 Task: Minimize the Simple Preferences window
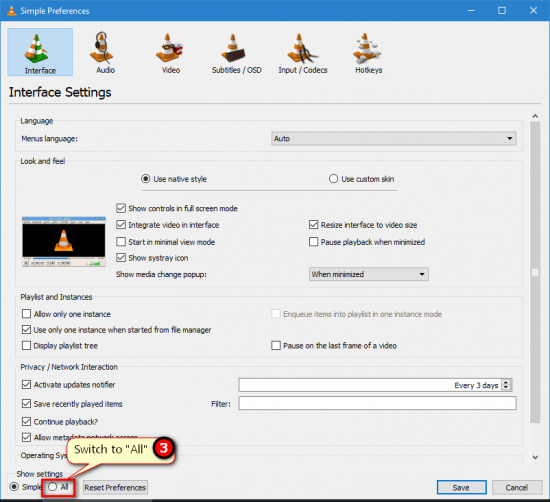[x=471, y=11]
